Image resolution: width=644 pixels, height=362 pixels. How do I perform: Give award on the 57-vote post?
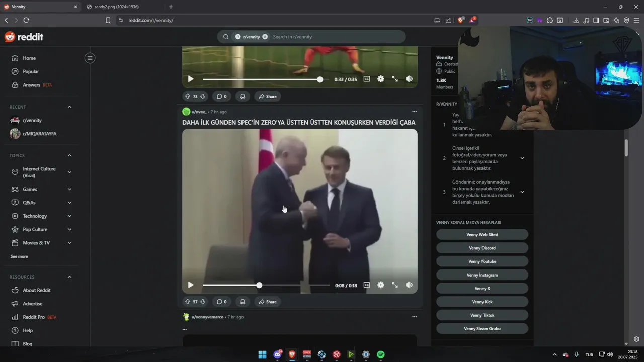click(243, 302)
